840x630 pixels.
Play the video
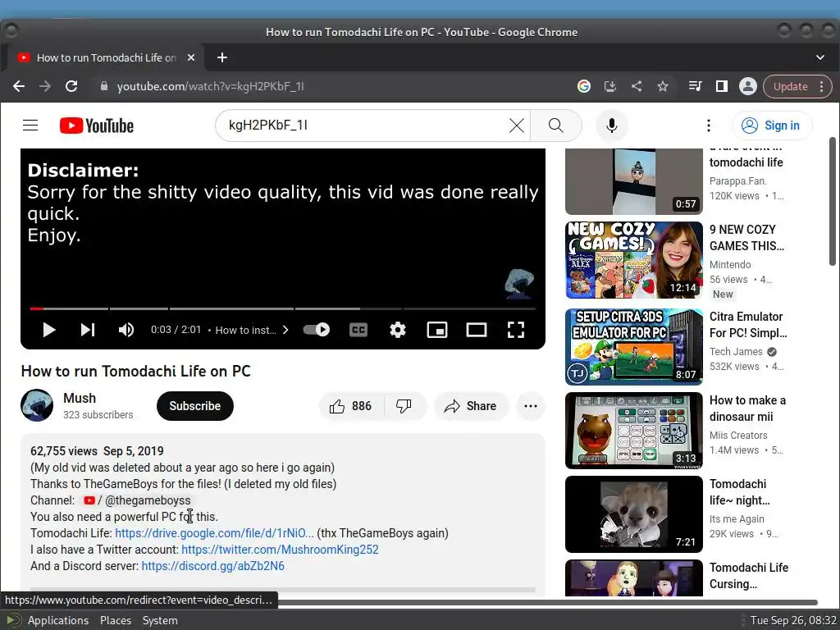48,330
